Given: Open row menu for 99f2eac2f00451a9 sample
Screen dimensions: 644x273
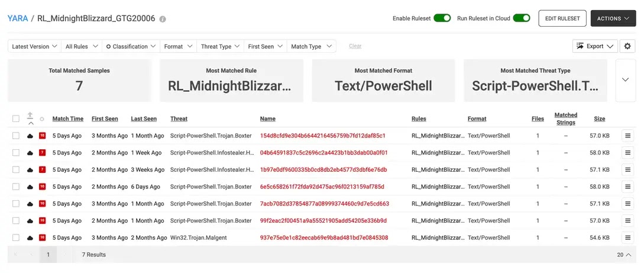Looking at the screenshot, I should [627, 221].
